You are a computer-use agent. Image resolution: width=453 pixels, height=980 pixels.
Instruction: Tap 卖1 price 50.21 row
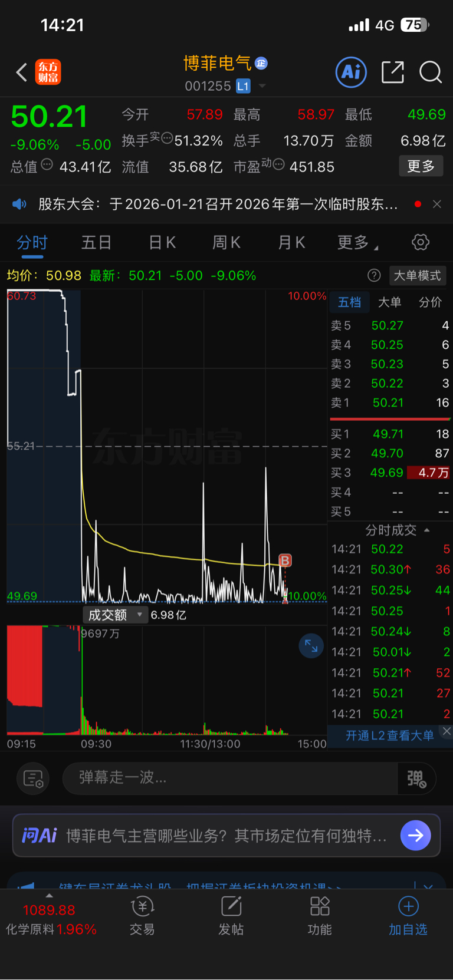point(390,402)
